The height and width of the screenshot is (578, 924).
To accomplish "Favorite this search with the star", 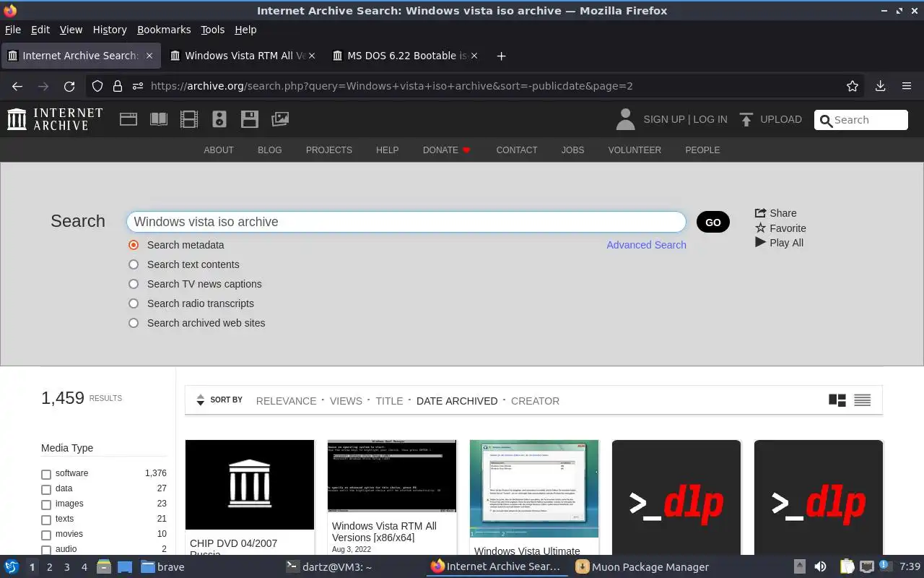I will point(780,228).
